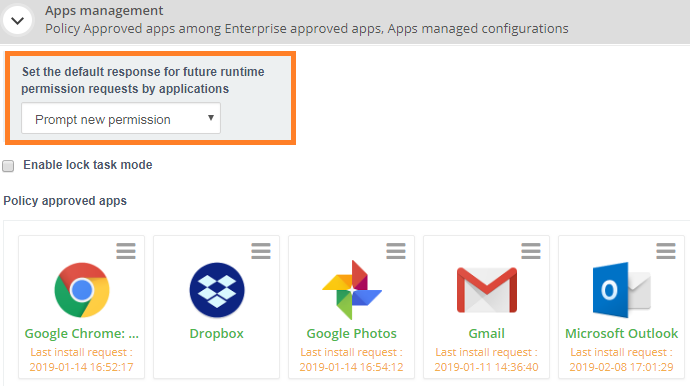The image size is (690, 386).
Task: Click the Gmail envelope icon
Action: pos(487,290)
